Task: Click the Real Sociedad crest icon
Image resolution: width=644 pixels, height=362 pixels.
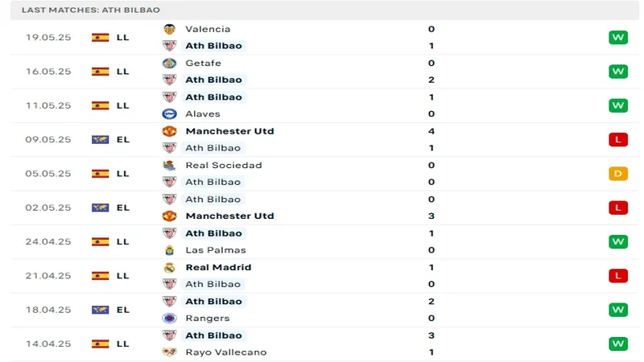Action: (x=169, y=165)
